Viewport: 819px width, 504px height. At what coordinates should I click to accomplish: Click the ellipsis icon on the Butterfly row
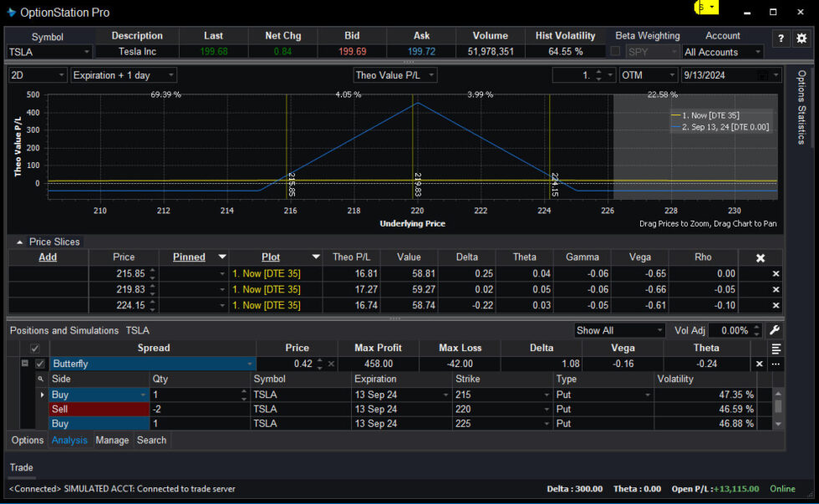pyautogui.click(x=776, y=364)
